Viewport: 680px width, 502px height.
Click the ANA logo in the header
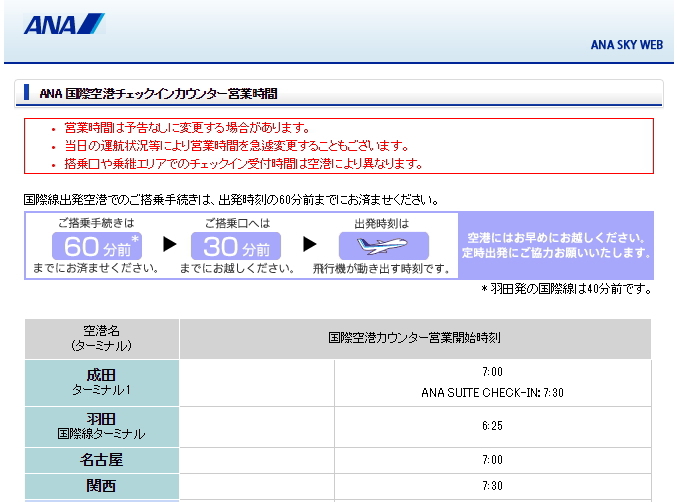[63, 24]
